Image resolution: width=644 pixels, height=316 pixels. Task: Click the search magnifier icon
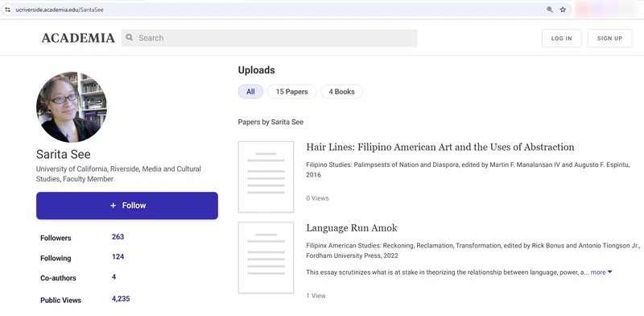pyautogui.click(x=130, y=38)
